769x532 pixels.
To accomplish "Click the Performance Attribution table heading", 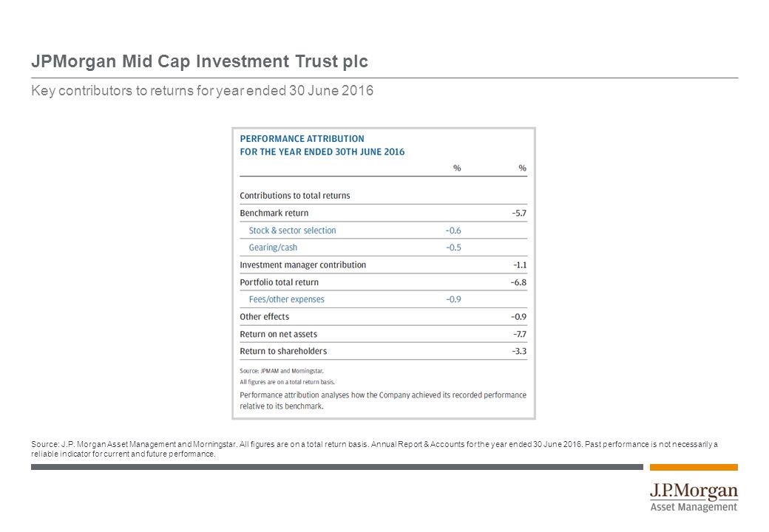I will click(x=322, y=145).
